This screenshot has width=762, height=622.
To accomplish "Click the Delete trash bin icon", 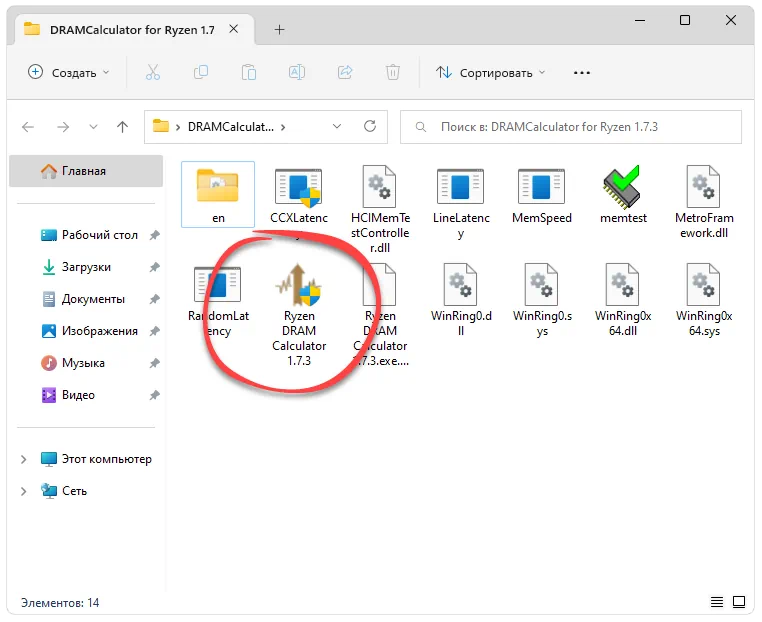I will tap(393, 73).
